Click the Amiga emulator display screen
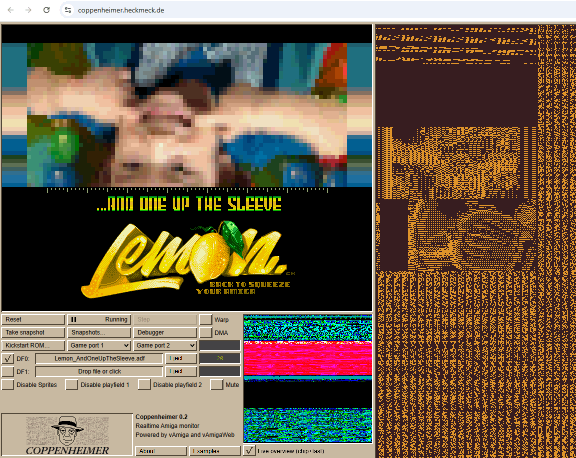This screenshot has width=576, height=458. [187, 167]
